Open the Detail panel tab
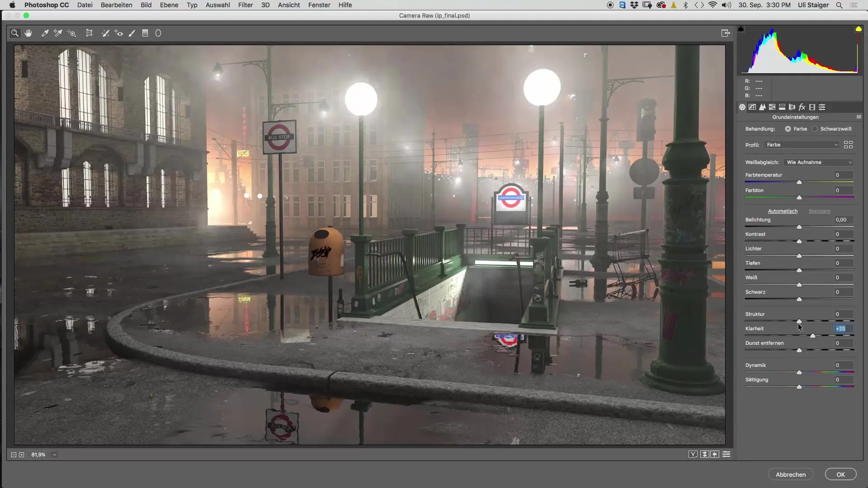 (x=762, y=107)
